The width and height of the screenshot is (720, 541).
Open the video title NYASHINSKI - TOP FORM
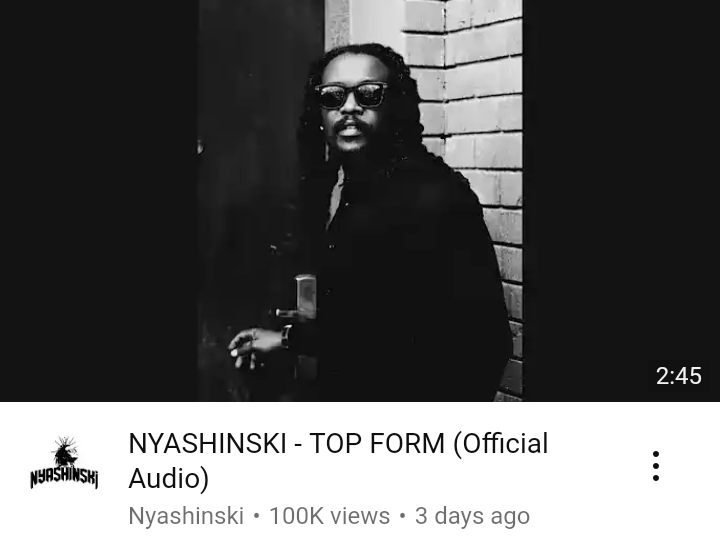click(338, 461)
